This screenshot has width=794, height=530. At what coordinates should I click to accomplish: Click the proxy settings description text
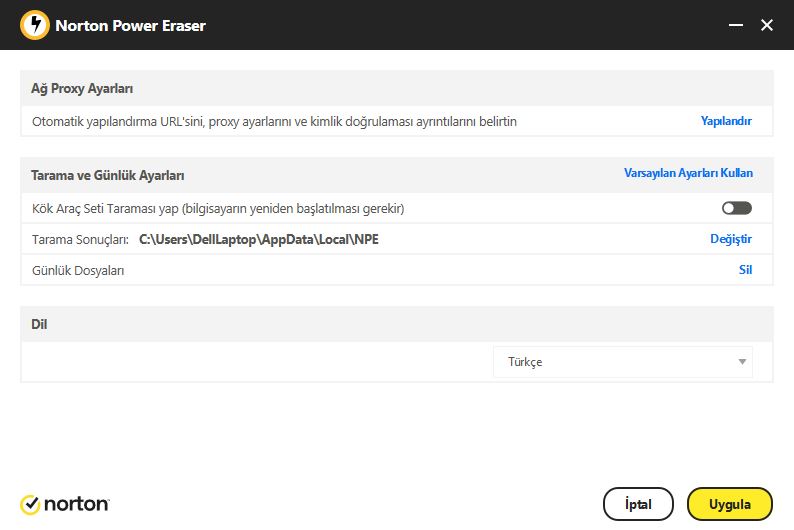pos(274,122)
